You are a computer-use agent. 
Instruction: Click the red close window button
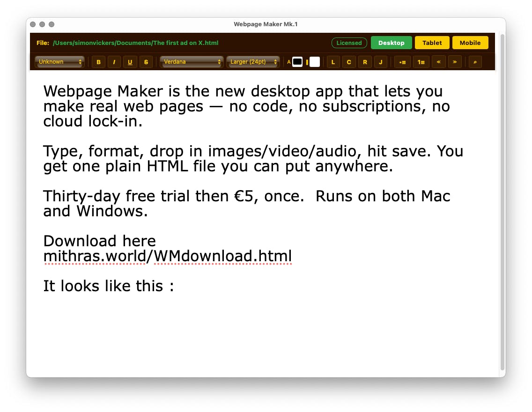tap(33, 24)
